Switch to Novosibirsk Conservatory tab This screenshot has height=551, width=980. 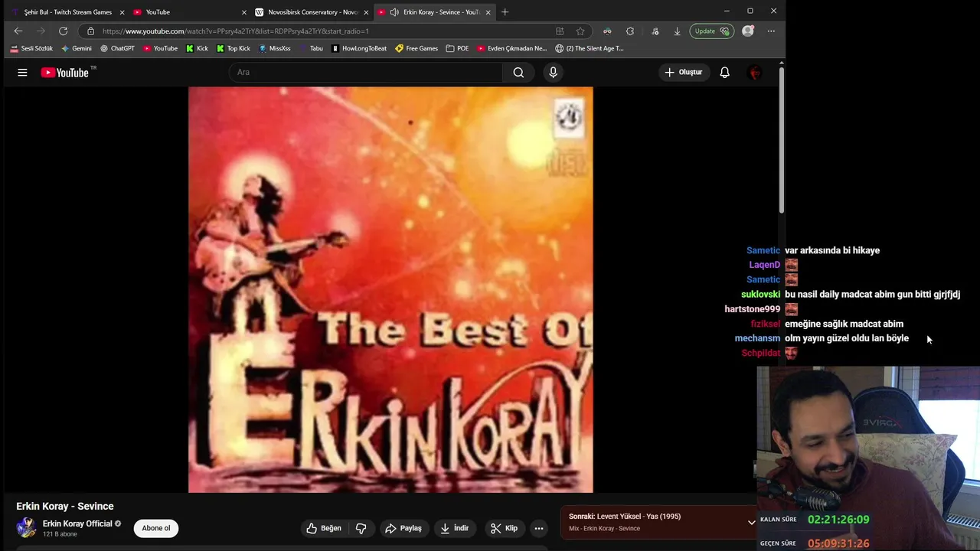[x=312, y=12]
